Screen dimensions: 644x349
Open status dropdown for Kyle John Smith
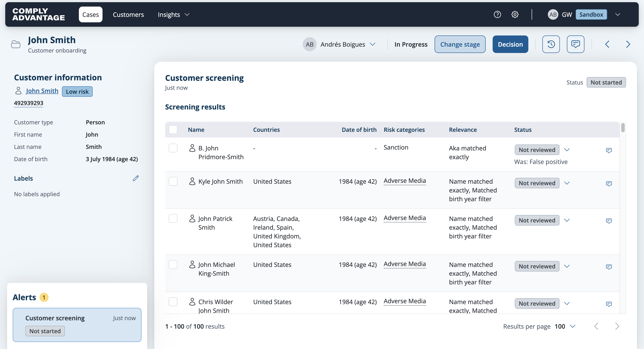[567, 183]
